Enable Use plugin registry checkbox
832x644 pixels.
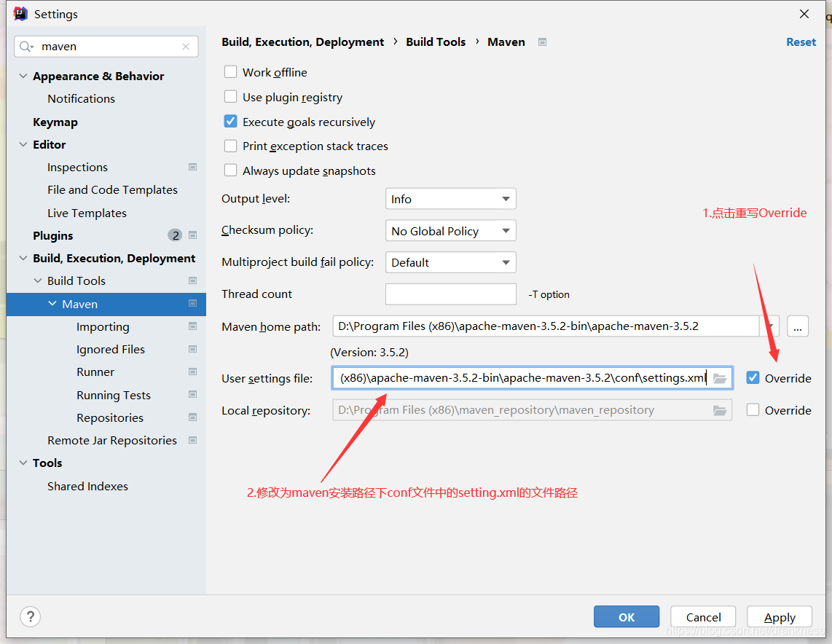[x=230, y=97]
